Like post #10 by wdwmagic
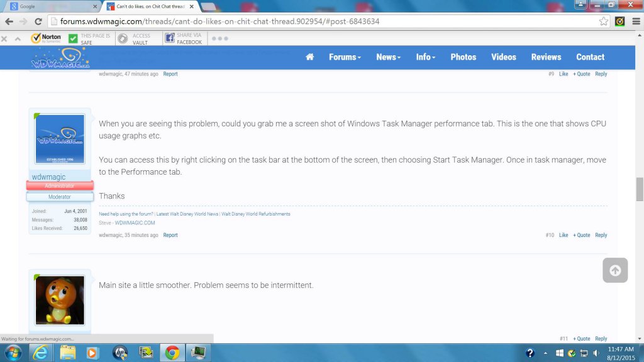The image size is (644, 362). [563, 235]
